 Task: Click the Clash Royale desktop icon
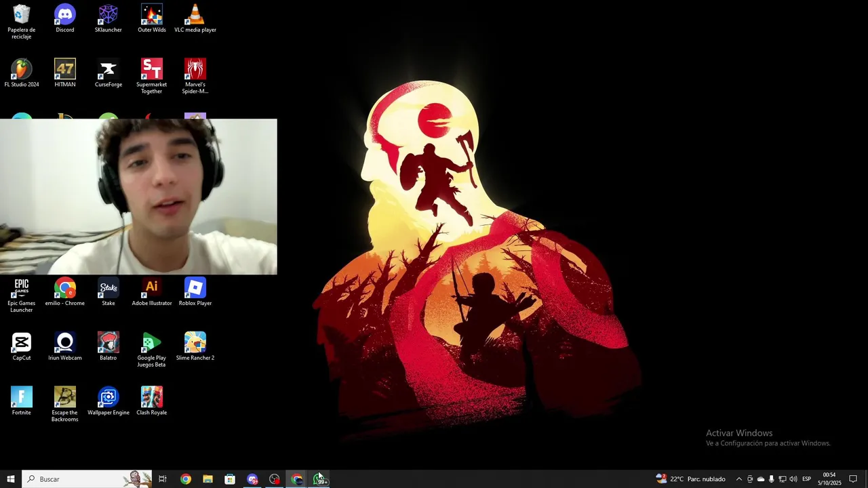tap(152, 401)
